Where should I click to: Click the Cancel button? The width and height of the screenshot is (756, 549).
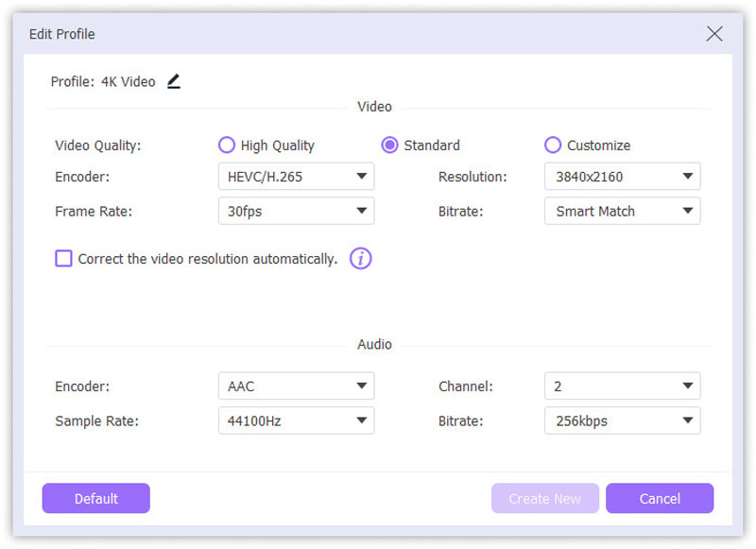pos(660,498)
